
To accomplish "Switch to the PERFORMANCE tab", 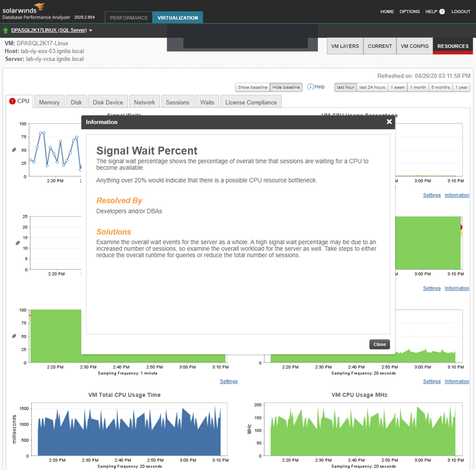I will 129,17.
